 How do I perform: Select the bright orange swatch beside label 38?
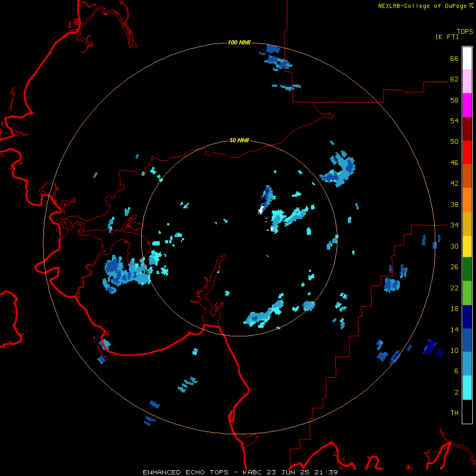pyautogui.click(x=467, y=200)
